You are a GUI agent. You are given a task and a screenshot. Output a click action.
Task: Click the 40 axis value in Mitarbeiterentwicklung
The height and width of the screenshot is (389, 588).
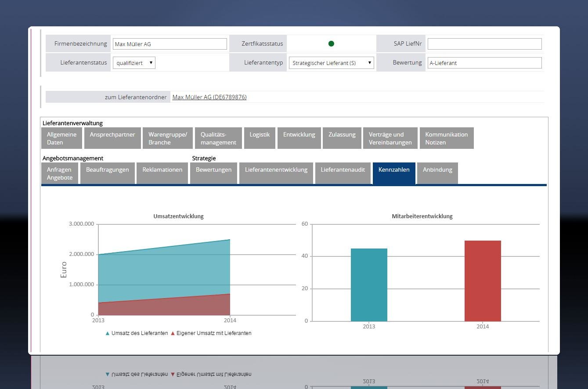click(x=305, y=256)
